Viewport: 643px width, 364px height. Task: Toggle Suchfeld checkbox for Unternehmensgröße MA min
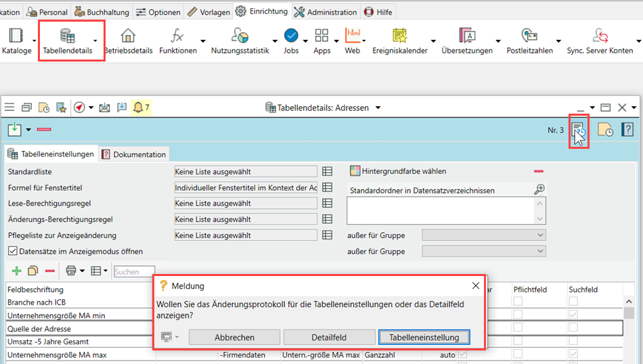point(573,315)
